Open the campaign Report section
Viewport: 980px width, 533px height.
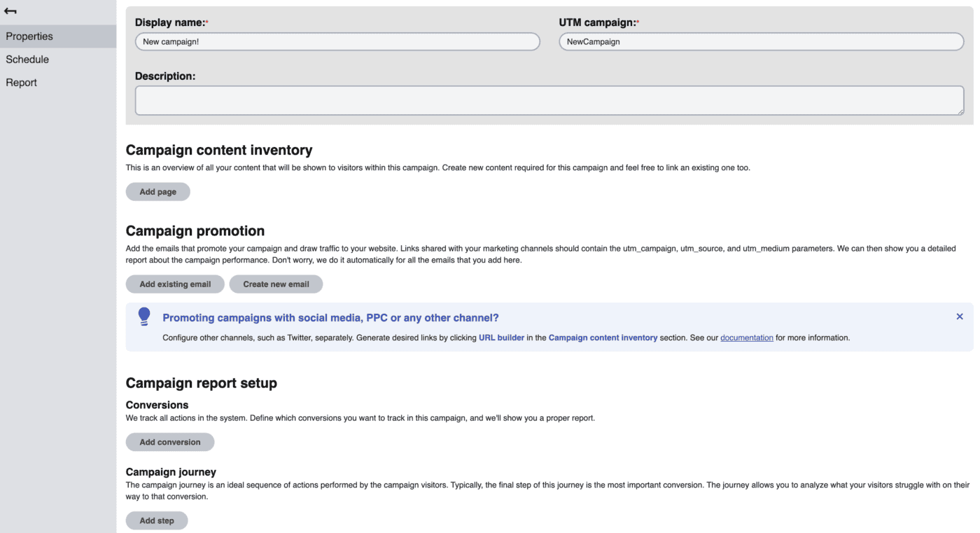[x=58, y=83]
